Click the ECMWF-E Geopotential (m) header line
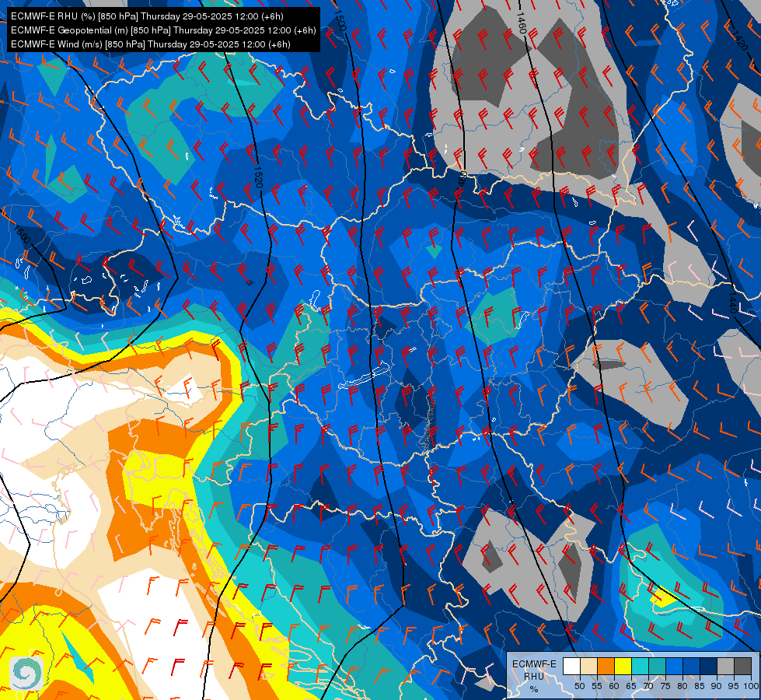 pyautogui.click(x=163, y=30)
